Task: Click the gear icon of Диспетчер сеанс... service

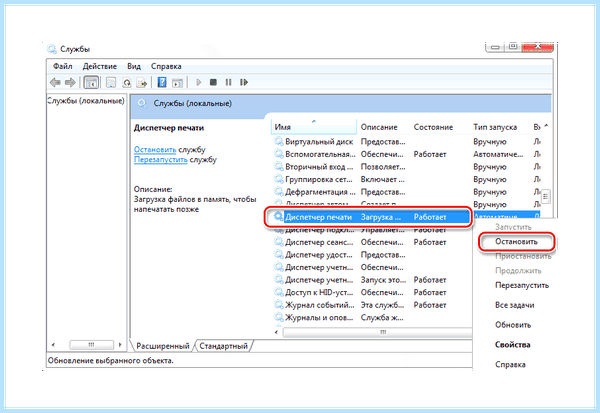Action: pos(279,242)
